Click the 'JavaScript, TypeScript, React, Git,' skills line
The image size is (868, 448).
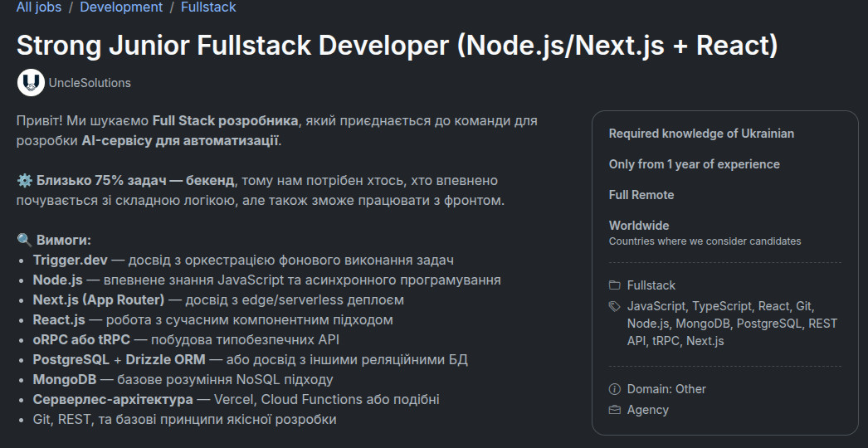[721, 306]
